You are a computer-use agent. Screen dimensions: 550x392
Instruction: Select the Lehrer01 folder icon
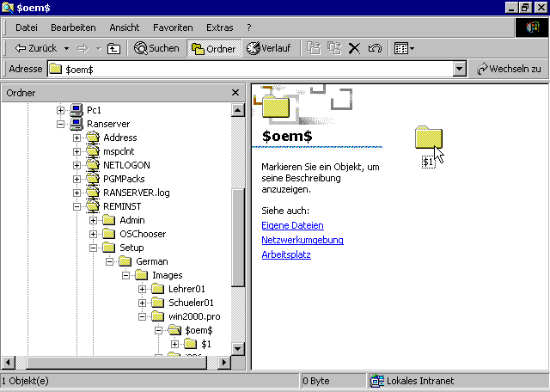[x=158, y=289]
